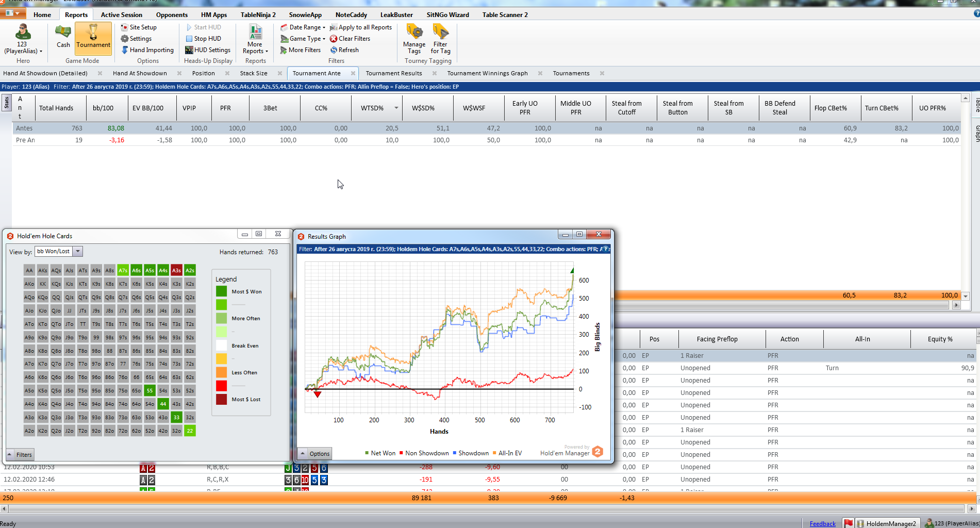Switch to Active Session tab
This screenshot has width=980, height=528.
[121, 14]
